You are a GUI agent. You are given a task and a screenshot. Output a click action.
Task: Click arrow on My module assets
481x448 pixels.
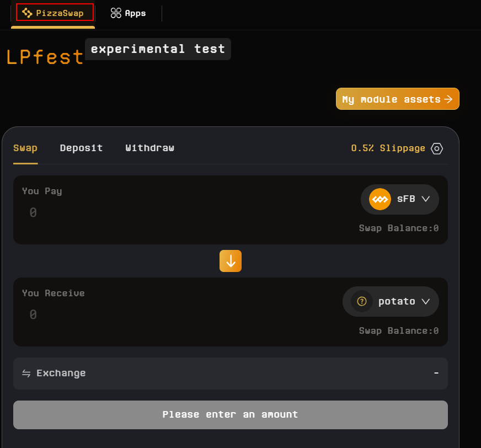click(x=448, y=99)
